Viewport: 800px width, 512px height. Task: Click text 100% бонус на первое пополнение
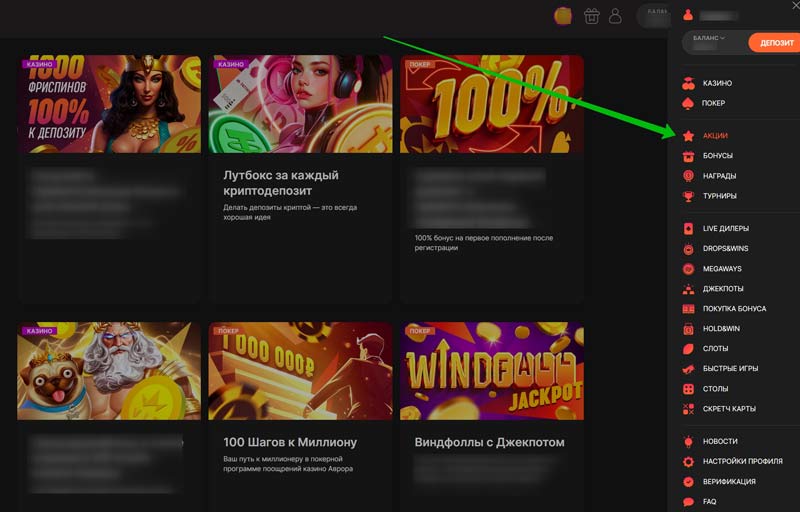coord(484,243)
